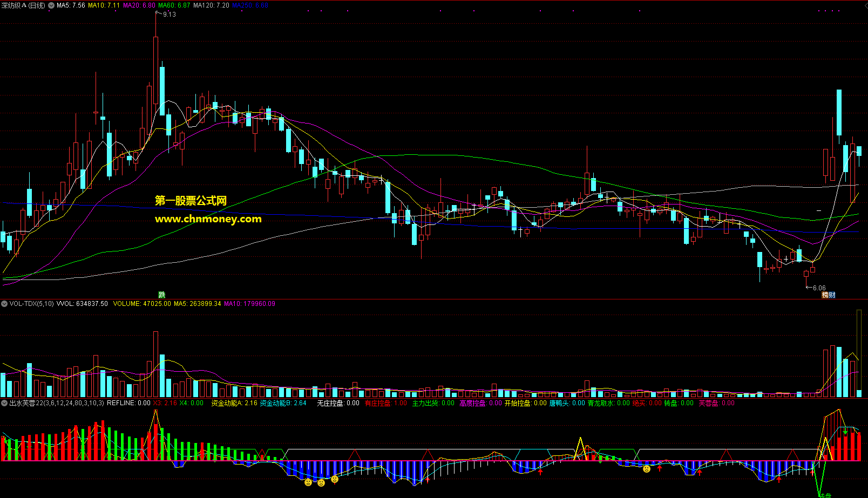Open the 出水芙蓉22 indicator dropdown arrow
Viewport: 868px width, 498px height.
(x=4, y=403)
